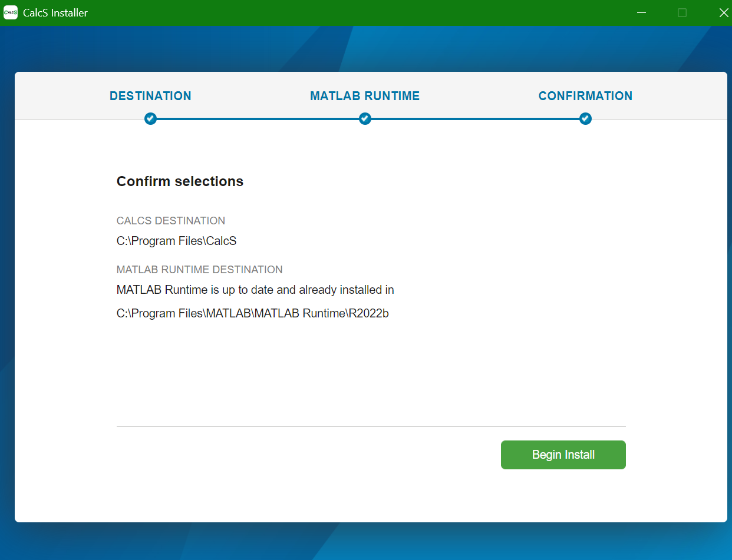Click the checkmark under MATLAB RUNTIME step
This screenshot has width=732, height=560.
pyautogui.click(x=365, y=119)
